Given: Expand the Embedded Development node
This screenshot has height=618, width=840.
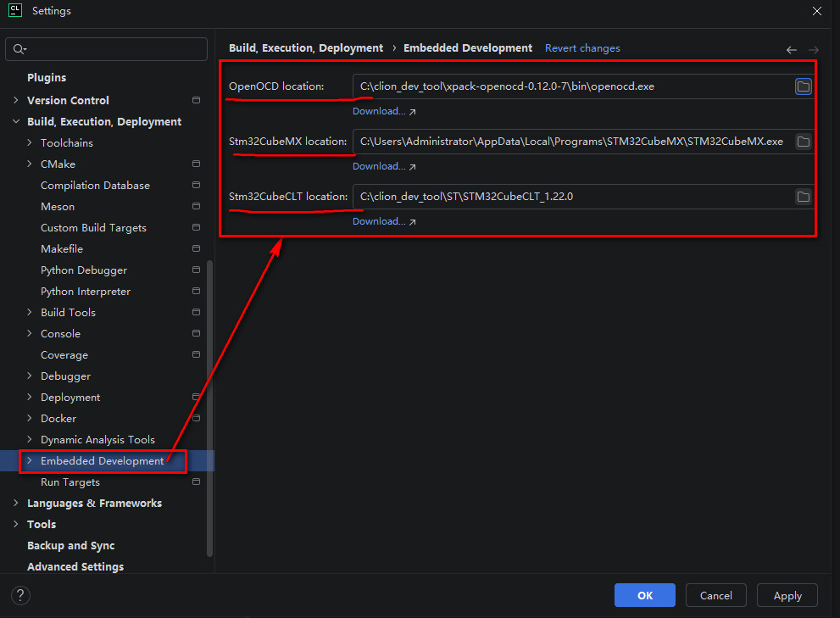Looking at the screenshot, I should 30,460.
